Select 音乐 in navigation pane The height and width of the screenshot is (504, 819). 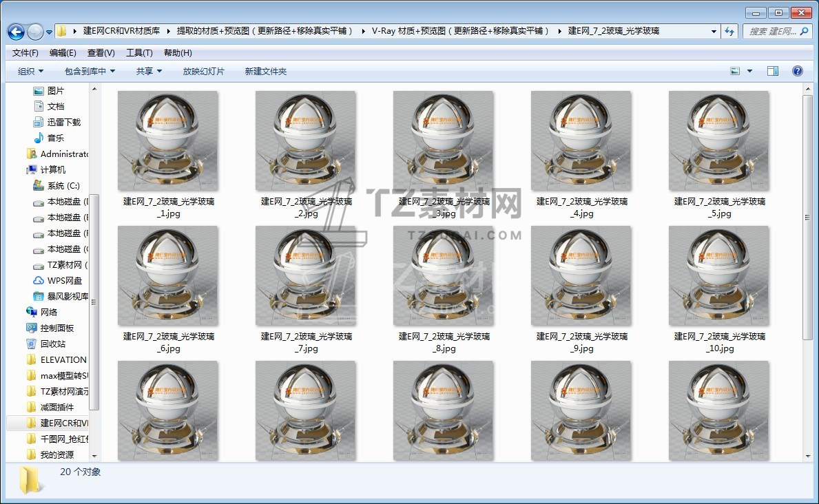coord(55,138)
